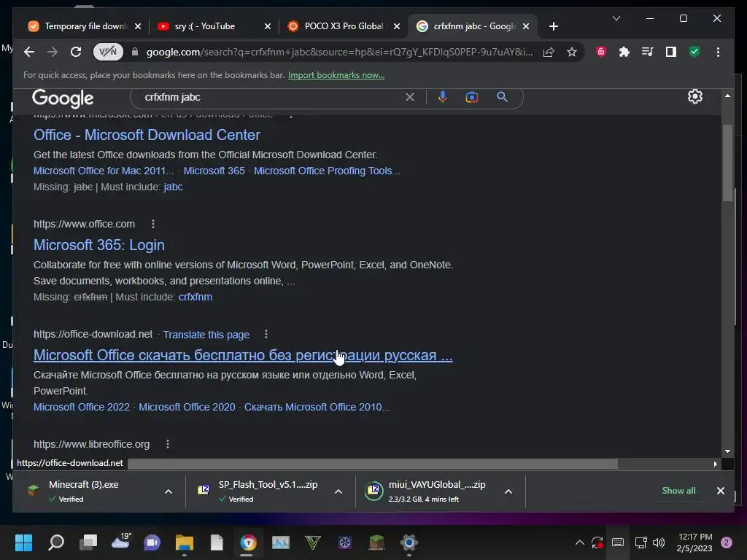Click the address bar URL
Viewport: 747px width, 560px height.
[x=339, y=52]
